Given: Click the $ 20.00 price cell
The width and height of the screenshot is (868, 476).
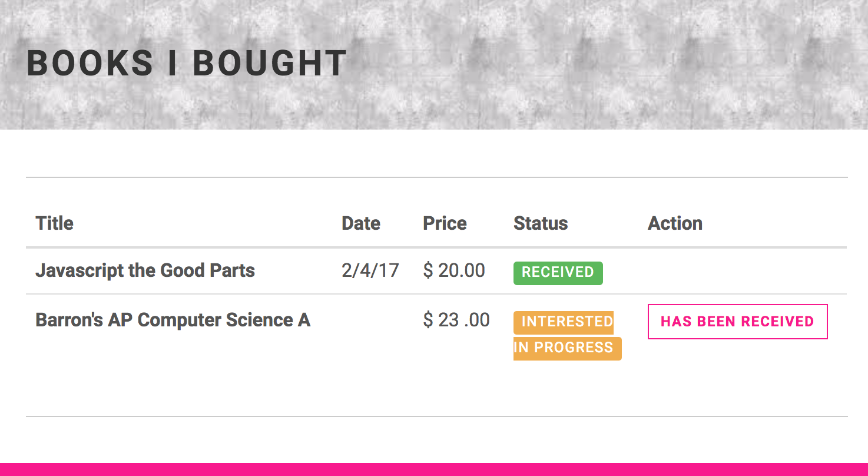Looking at the screenshot, I should click(454, 270).
